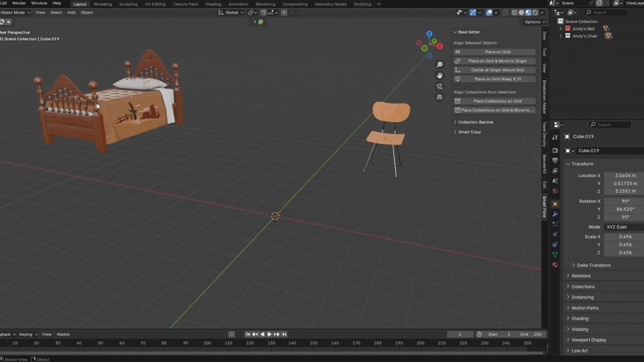644x362 pixels.
Task: Click the Scene Collection icon in outliner
Action: [560, 21]
